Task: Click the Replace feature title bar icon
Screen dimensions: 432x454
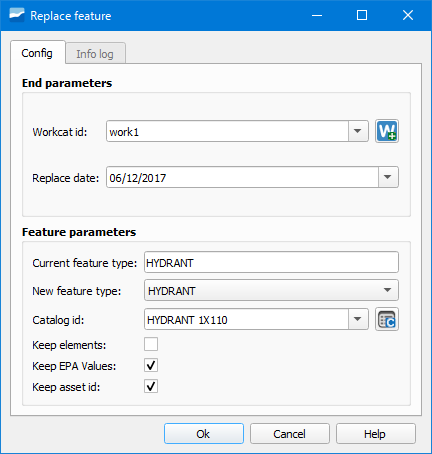Action: (17, 15)
